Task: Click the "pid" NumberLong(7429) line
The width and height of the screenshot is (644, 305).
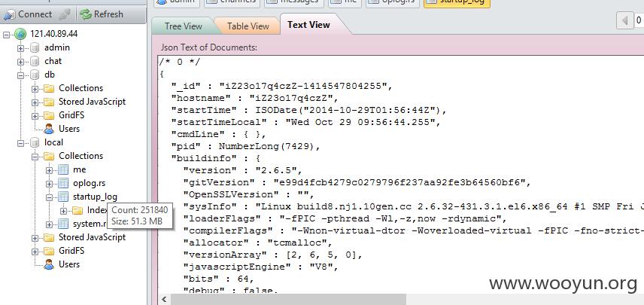Action: click(245, 146)
